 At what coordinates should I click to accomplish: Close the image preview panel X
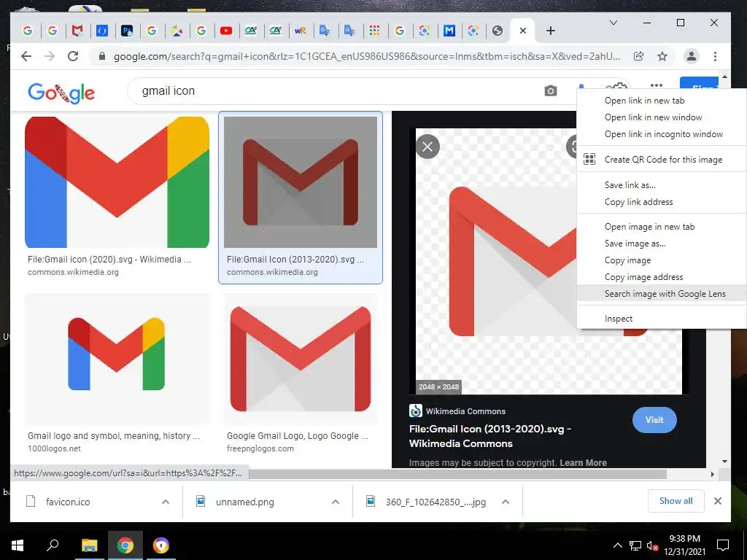click(427, 147)
